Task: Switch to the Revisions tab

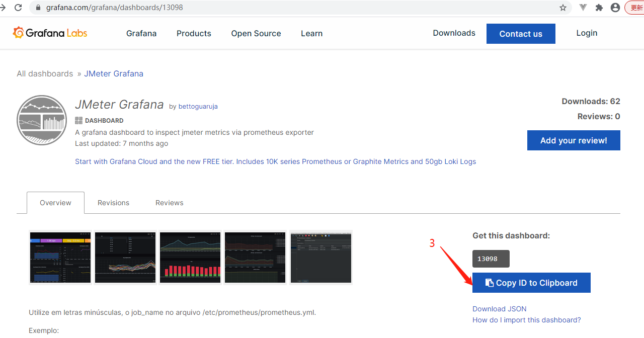Action: (x=113, y=203)
